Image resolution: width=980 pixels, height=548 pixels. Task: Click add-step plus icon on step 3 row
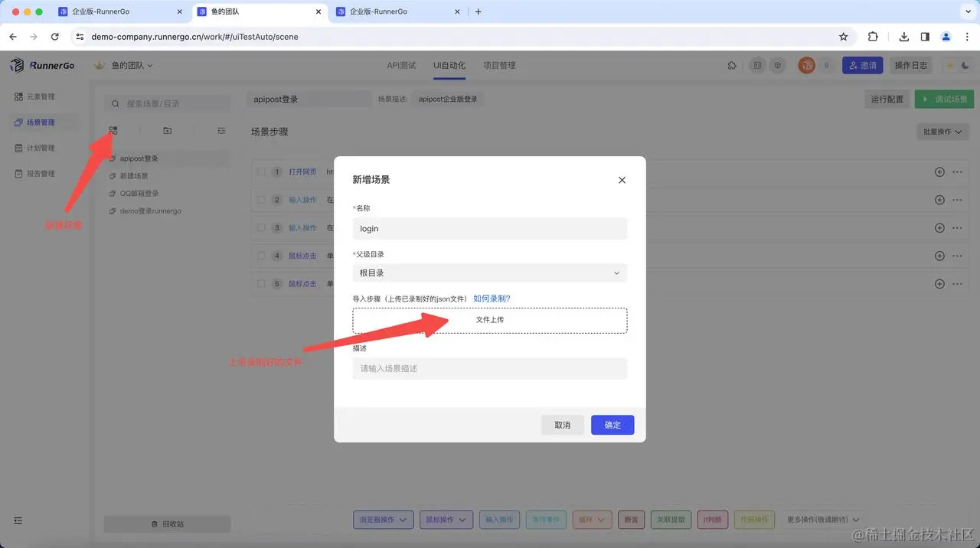pos(939,228)
